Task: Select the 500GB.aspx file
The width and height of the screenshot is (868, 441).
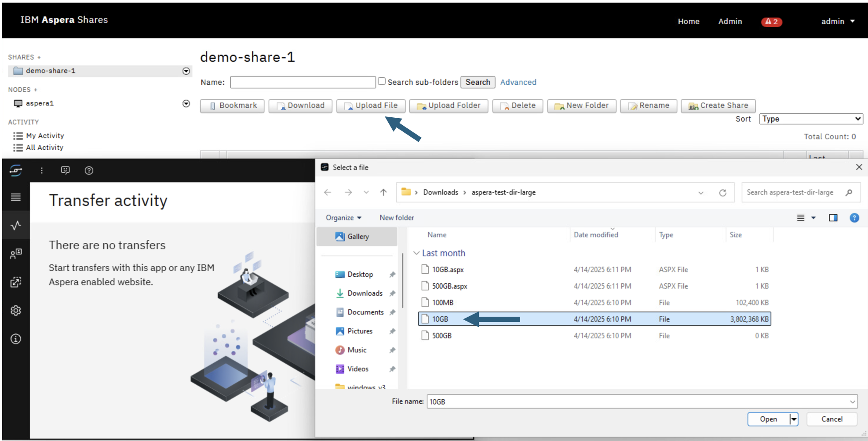Action: (594, 286)
